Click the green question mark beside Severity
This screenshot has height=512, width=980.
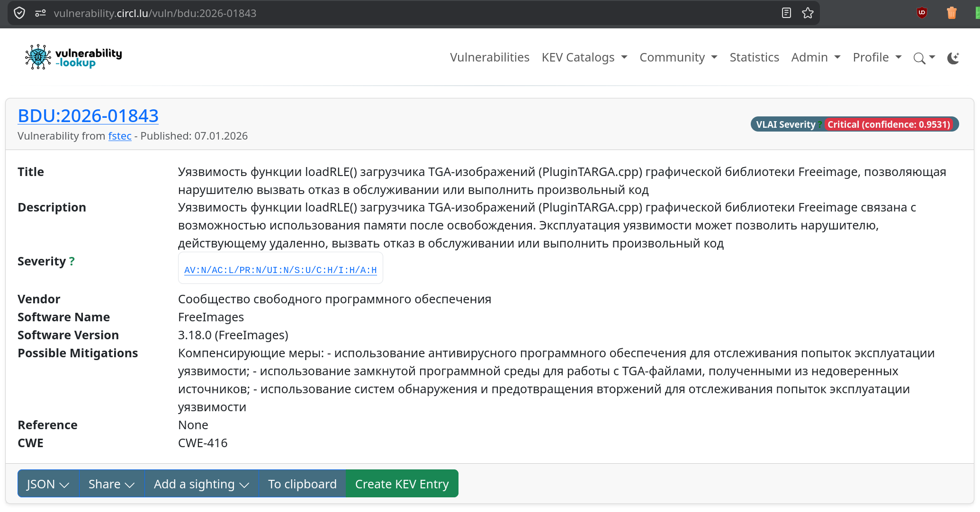tap(72, 261)
